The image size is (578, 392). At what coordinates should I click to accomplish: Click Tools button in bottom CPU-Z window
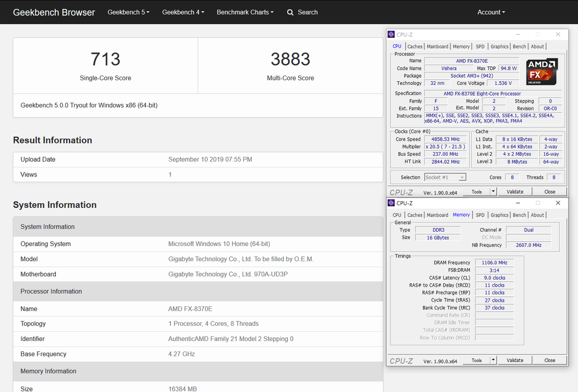476,360
